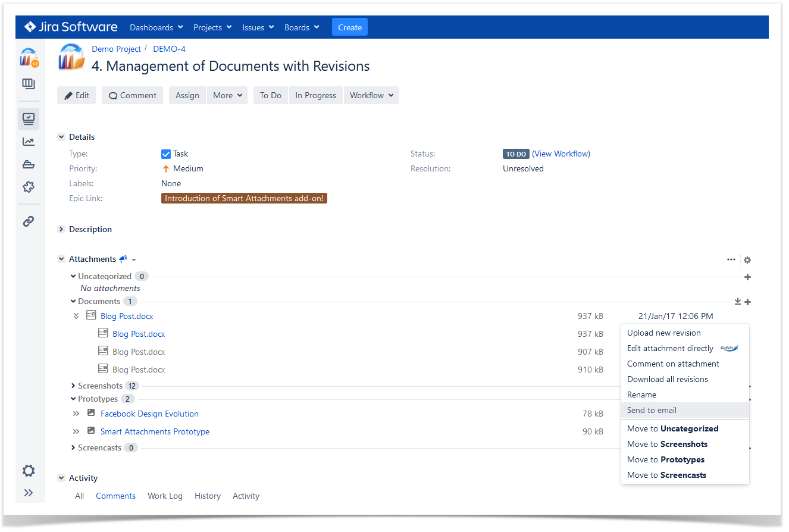Screen dimensions: 789x532
Task: Click the Edit button
Action: (x=77, y=95)
